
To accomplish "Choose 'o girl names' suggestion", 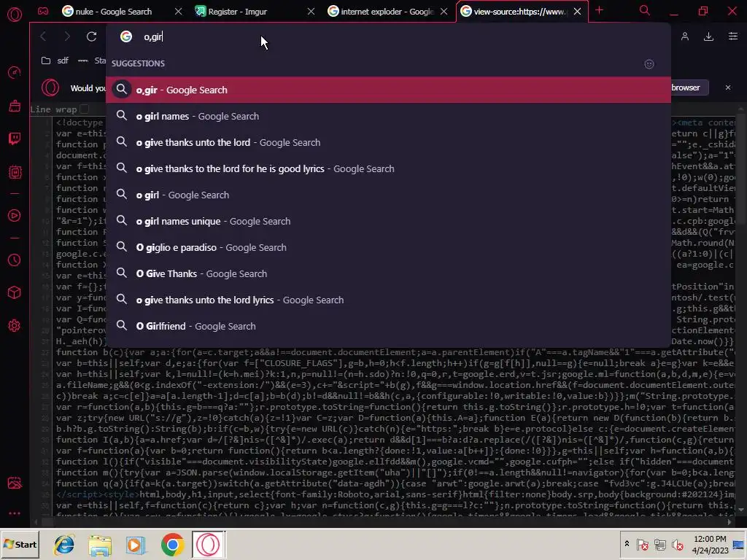I will [388, 116].
